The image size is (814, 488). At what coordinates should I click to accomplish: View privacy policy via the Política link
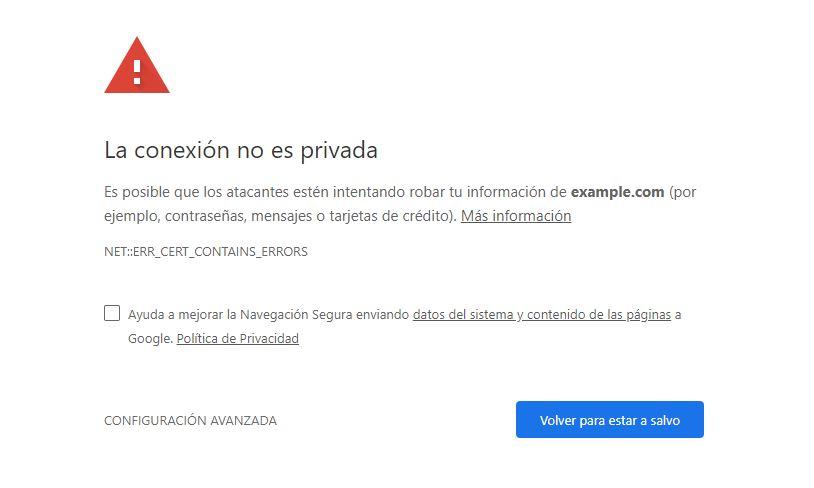(x=238, y=338)
